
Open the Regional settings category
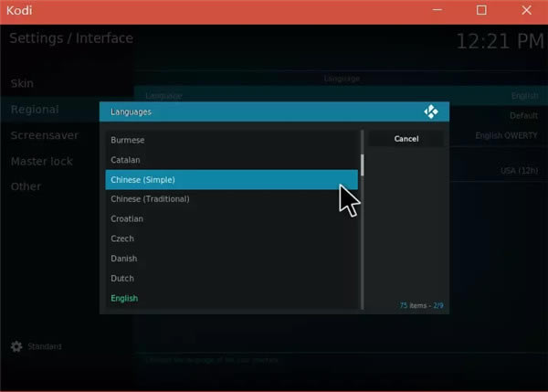[x=35, y=110]
